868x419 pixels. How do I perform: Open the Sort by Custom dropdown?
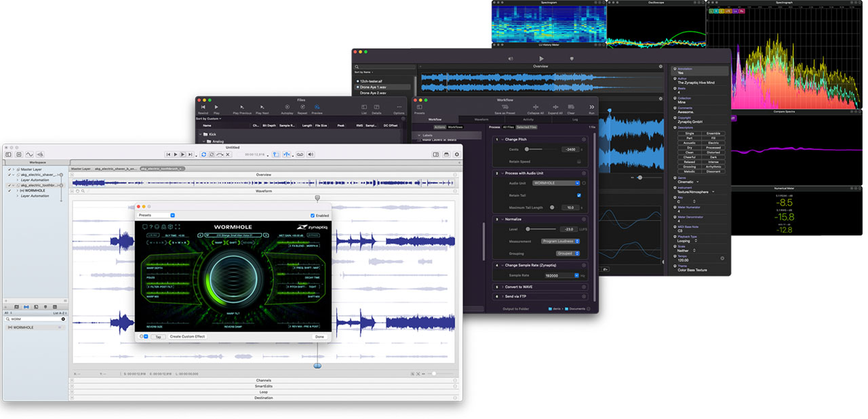coord(209,119)
